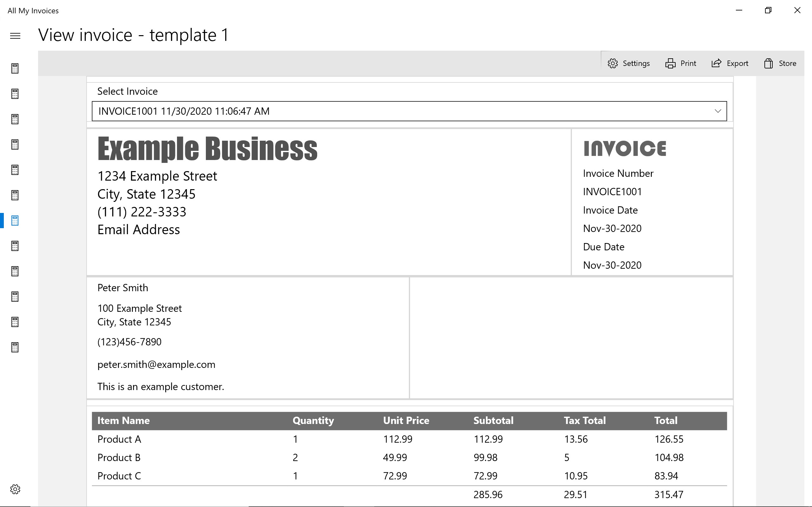Open the navigation hamburger menu
This screenshot has width=812, height=507.
(15, 35)
